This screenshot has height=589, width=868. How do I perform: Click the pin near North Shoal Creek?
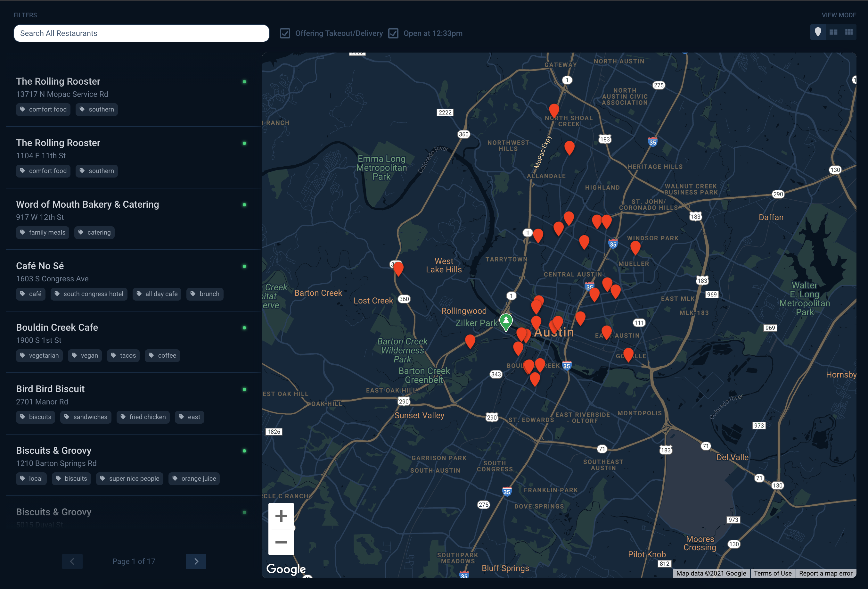554,110
